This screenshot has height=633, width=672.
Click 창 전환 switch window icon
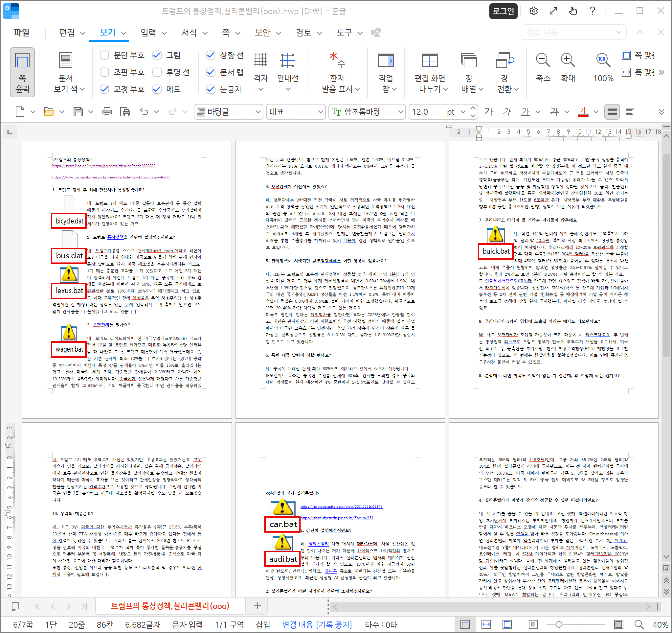coord(505,60)
